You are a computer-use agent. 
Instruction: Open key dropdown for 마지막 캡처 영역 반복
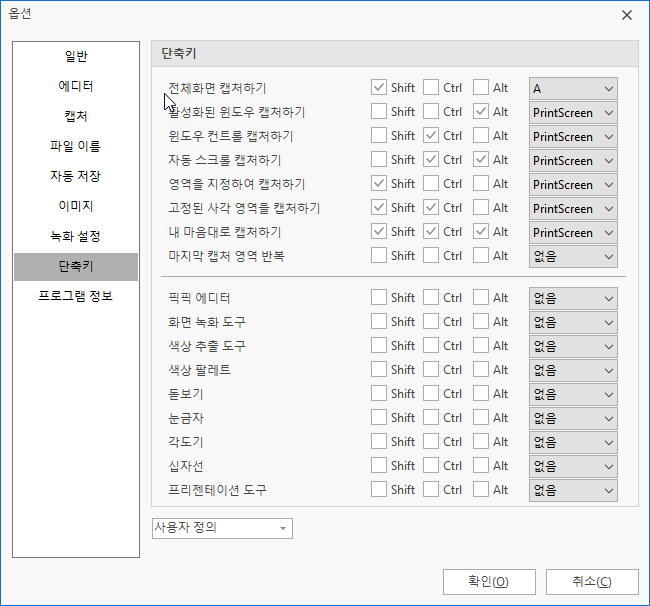coord(573,257)
